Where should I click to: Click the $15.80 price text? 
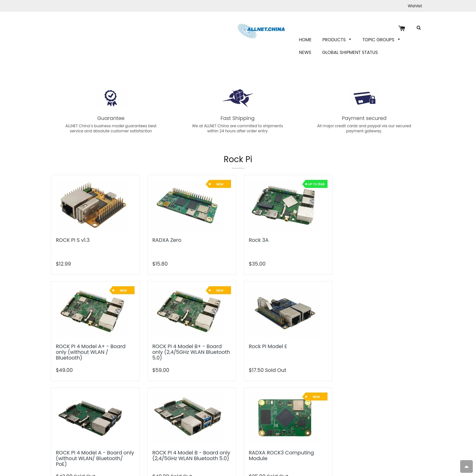coord(160,264)
